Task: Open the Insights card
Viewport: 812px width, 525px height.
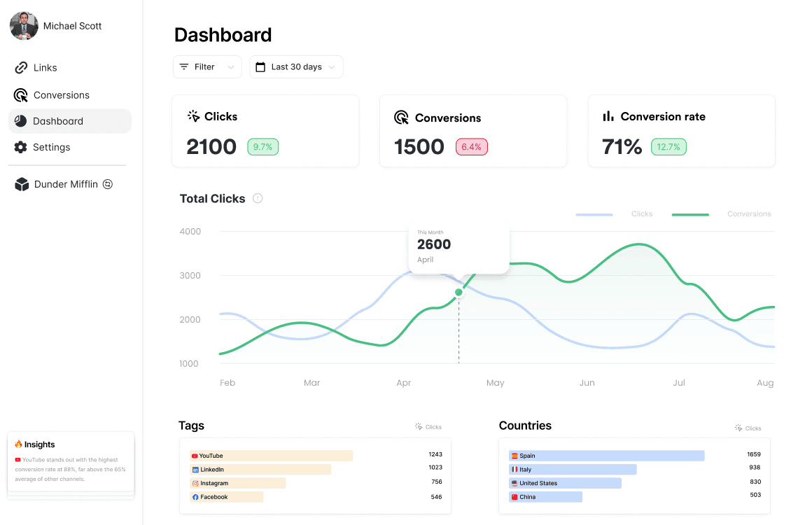Action: (x=71, y=461)
